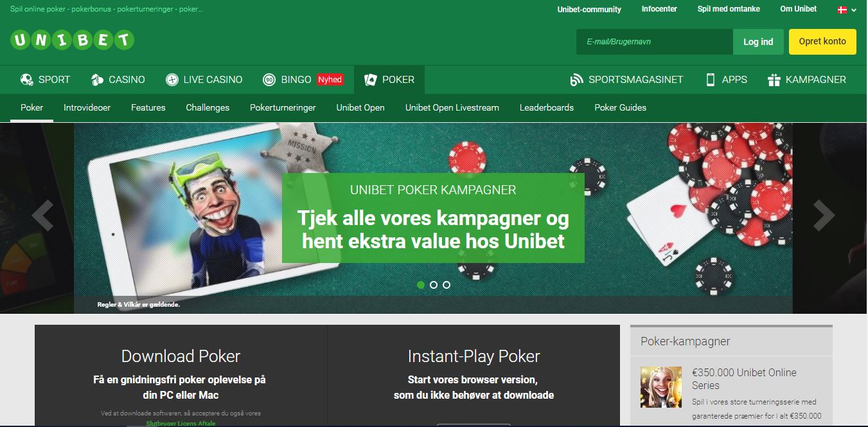The image size is (868, 427).
Task: Focus the E-mail/Brugernavn input field
Action: 655,42
